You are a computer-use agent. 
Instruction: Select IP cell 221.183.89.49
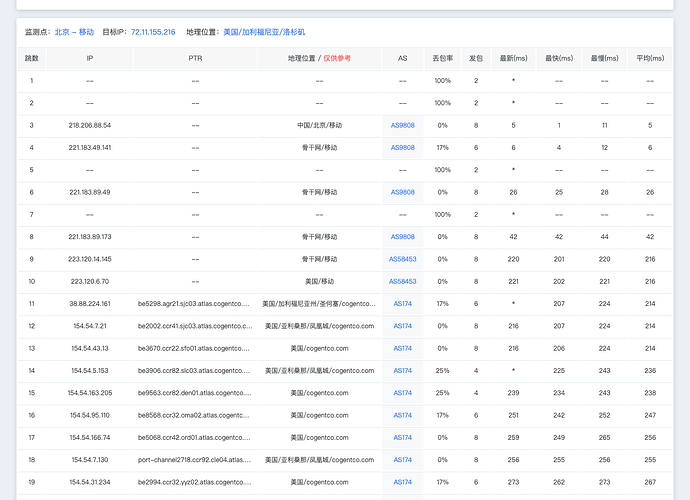[90, 192]
